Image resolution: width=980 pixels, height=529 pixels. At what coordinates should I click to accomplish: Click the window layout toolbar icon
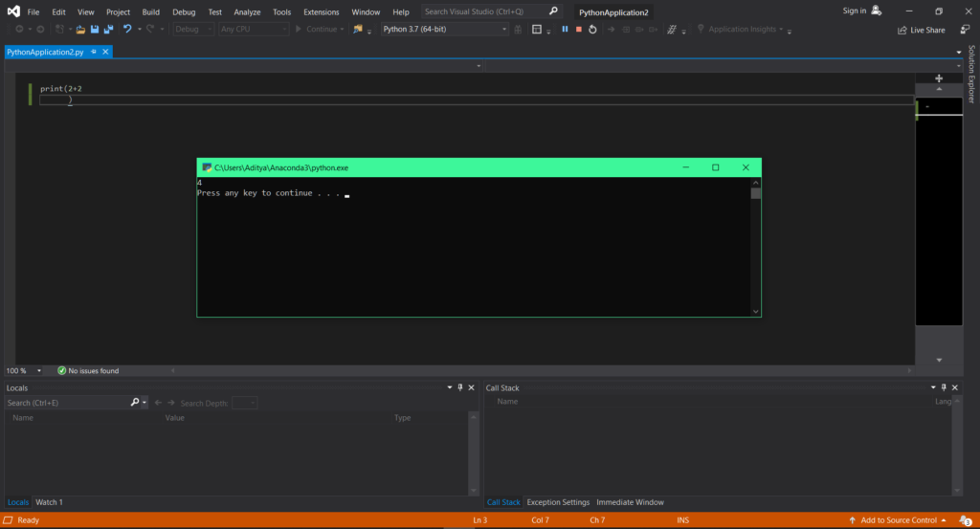[536, 30]
